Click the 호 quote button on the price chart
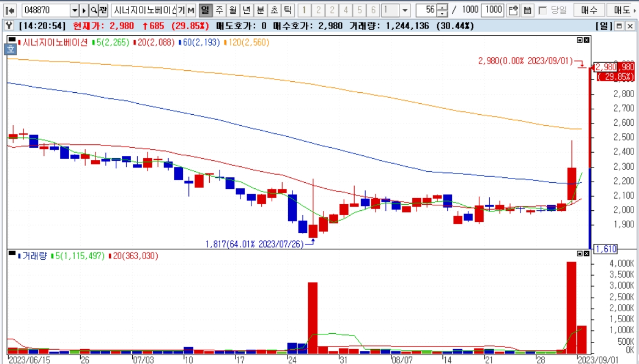The image size is (639, 364). [10, 49]
